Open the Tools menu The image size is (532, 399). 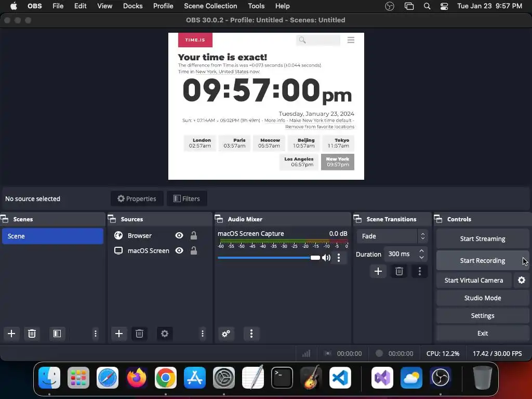coord(256,6)
